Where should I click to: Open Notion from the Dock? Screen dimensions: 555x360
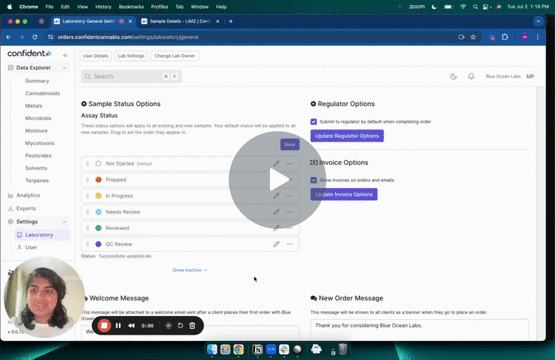258,350
